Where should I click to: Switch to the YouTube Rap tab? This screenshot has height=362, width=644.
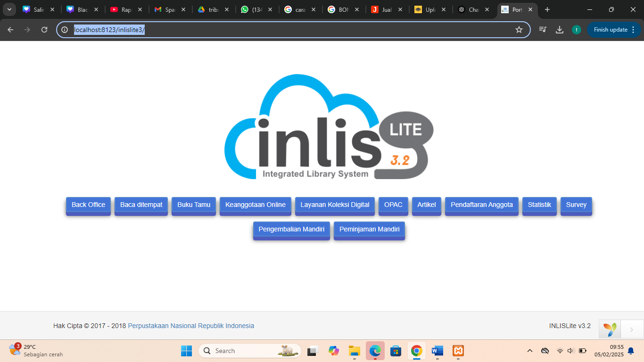pyautogui.click(x=127, y=9)
